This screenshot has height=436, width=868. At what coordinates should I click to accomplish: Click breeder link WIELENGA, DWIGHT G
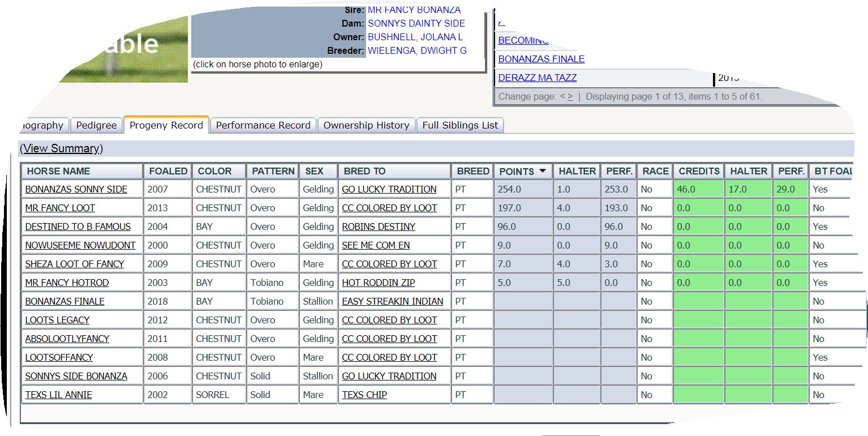[417, 50]
